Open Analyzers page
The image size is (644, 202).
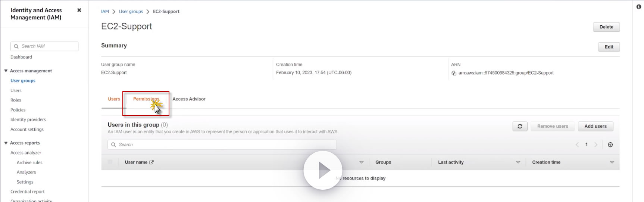26,172
